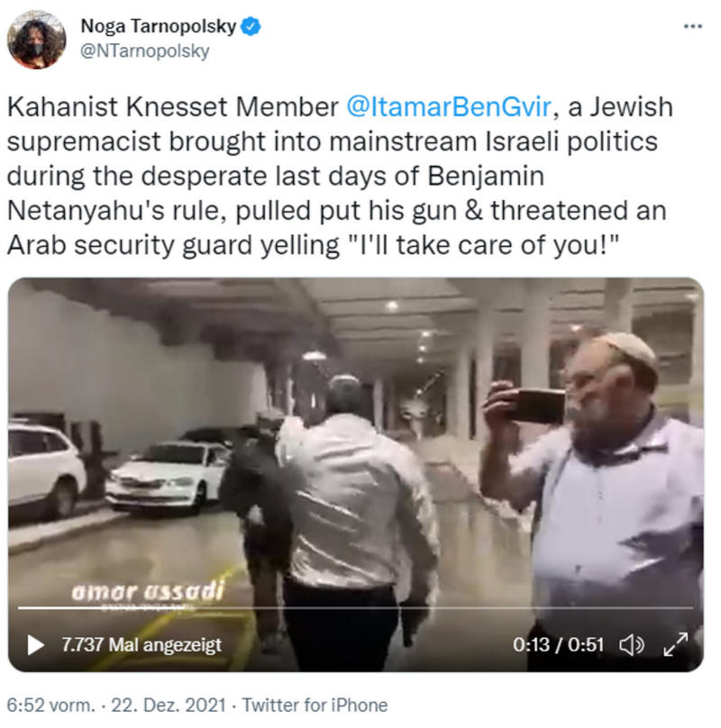Click the 22. Dez. 2021 date
Image resolution: width=721 pixels, height=728 pixels.
(x=169, y=705)
